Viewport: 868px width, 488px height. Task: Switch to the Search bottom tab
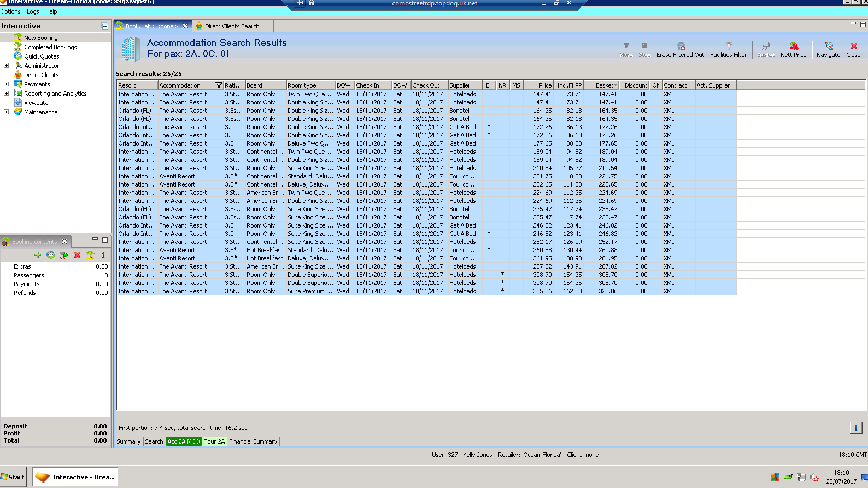[154, 441]
